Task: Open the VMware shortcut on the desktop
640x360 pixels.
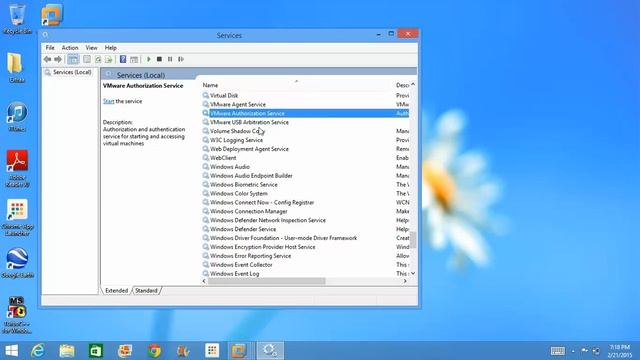Action: pos(52,15)
